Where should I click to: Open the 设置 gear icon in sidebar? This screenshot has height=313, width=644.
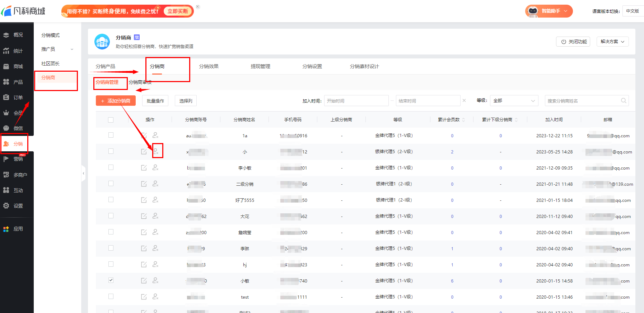(x=6, y=206)
